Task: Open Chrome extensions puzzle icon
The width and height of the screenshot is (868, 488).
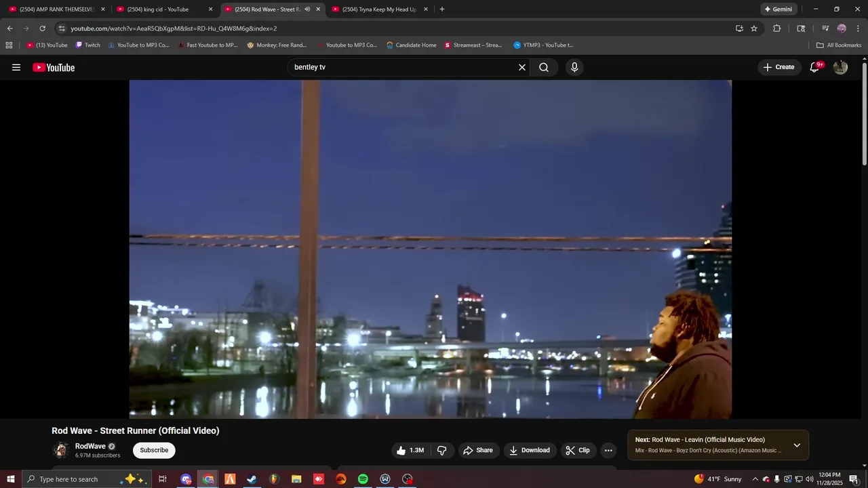Action: pyautogui.click(x=777, y=28)
